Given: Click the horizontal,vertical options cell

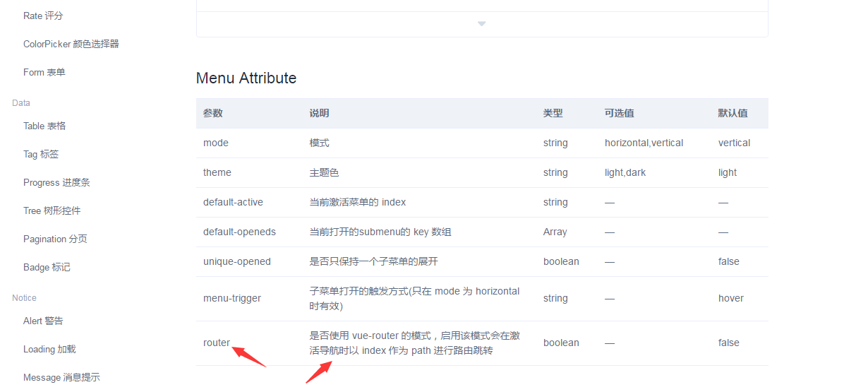Looking at the screenshot, I should pyautogui.click(x=644, y=143).
